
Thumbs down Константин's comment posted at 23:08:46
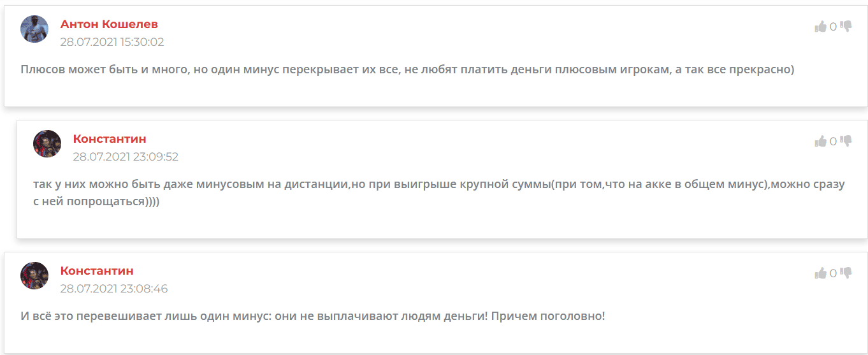click(x=846, y=273)
